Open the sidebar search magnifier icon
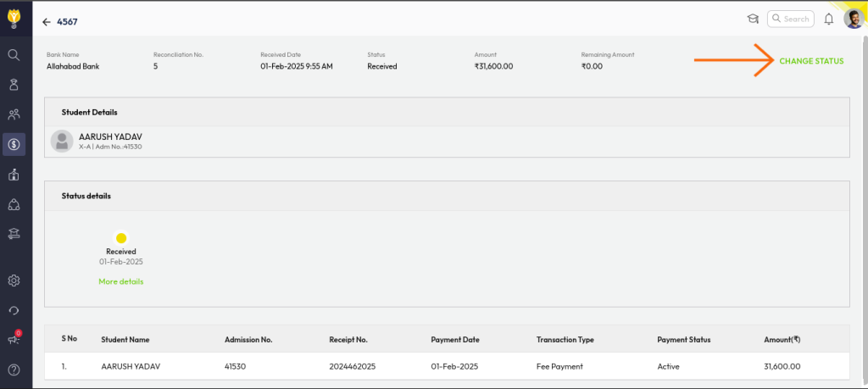The image size is (868, 389). point(14,55)
